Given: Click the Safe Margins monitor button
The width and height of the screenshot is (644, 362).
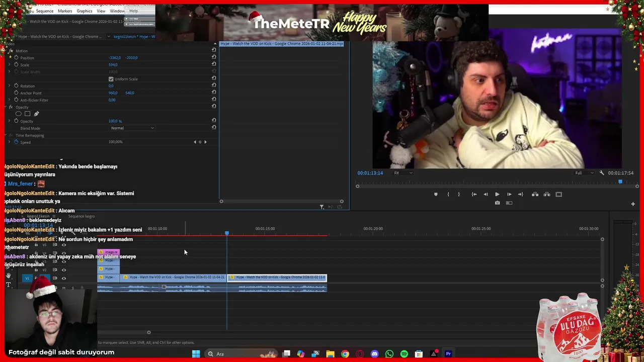Looking at the screenshot, I should click(x=559, y=195).
